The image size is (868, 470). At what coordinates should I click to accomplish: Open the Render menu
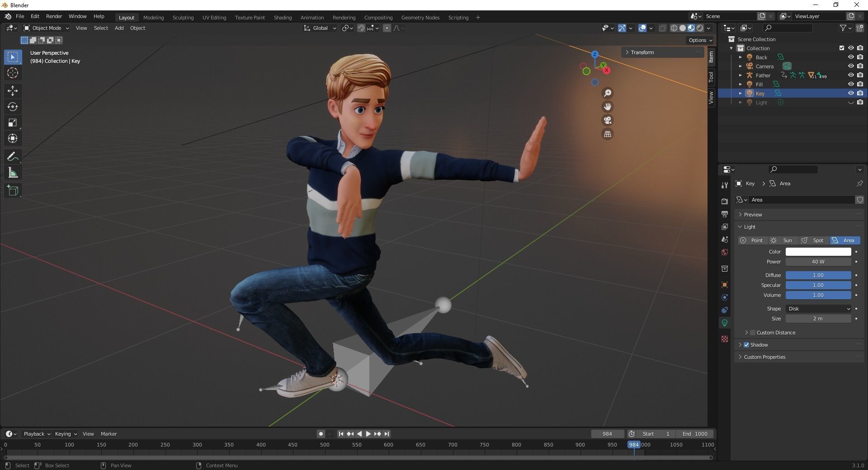[x=54, y=16]
